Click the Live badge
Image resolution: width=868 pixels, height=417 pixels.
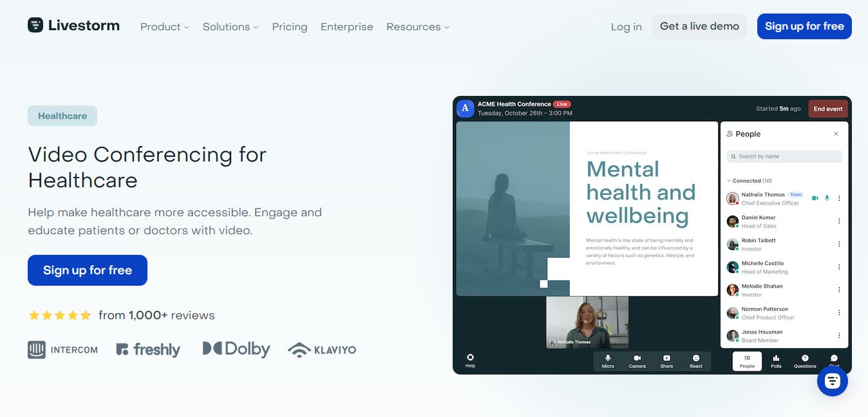(562, 104)
